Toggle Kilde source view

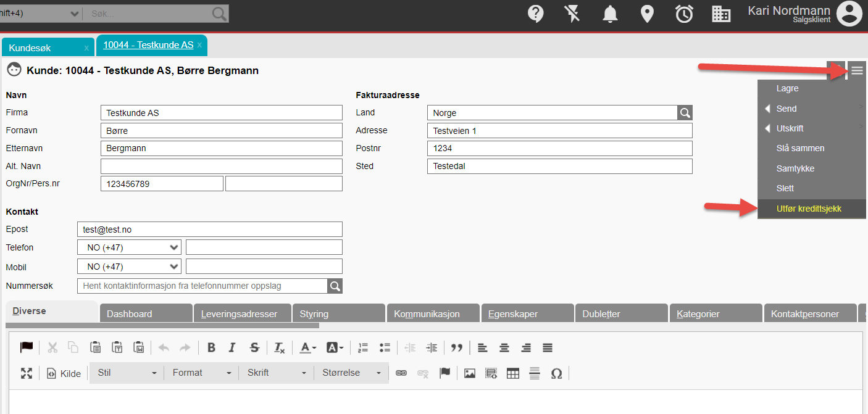[x=64, y=373]
